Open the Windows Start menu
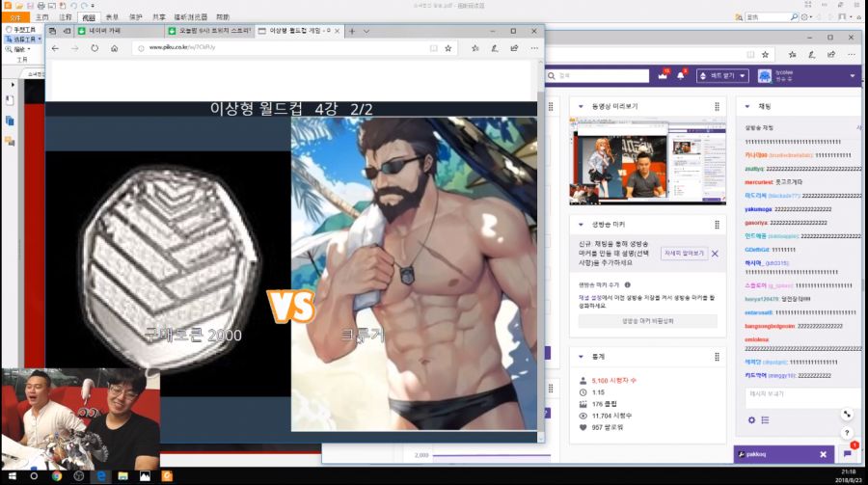 pos(12,476)
